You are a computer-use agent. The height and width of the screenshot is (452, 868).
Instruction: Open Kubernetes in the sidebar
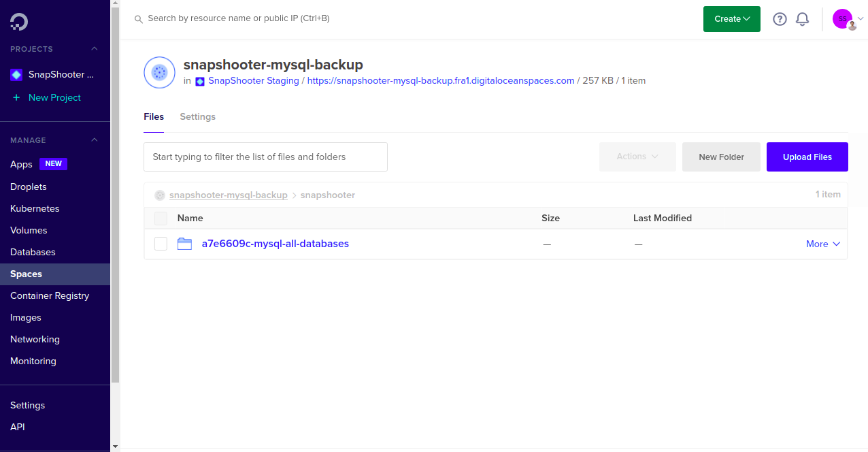35,208
